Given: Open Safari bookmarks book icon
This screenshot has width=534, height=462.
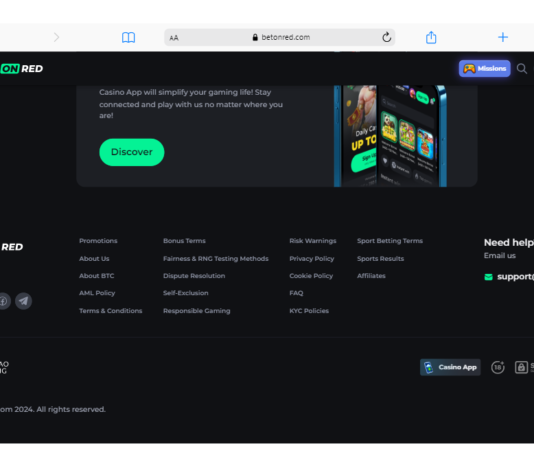Looking at the screenshot, I should 128,37.
